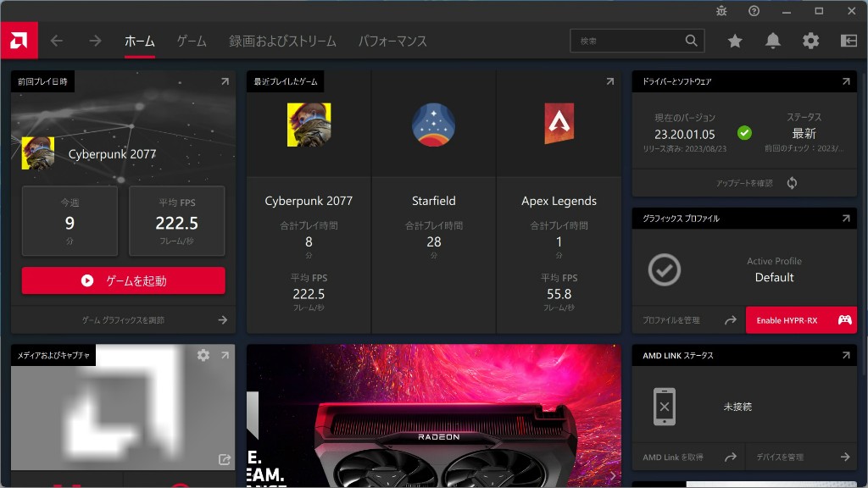The width and height of the screenshot is (868, 488).
Task: Click the disconnected phone icon
Action: point(665,407)
